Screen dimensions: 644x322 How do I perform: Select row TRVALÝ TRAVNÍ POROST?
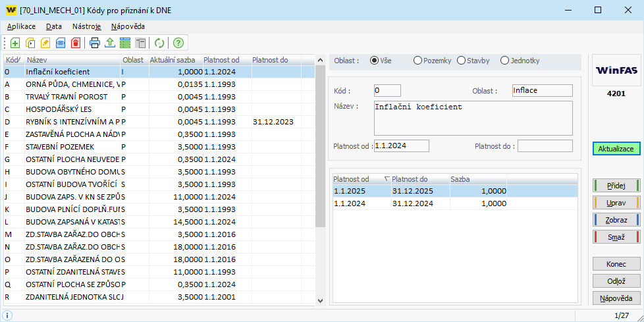coord(159,97)
